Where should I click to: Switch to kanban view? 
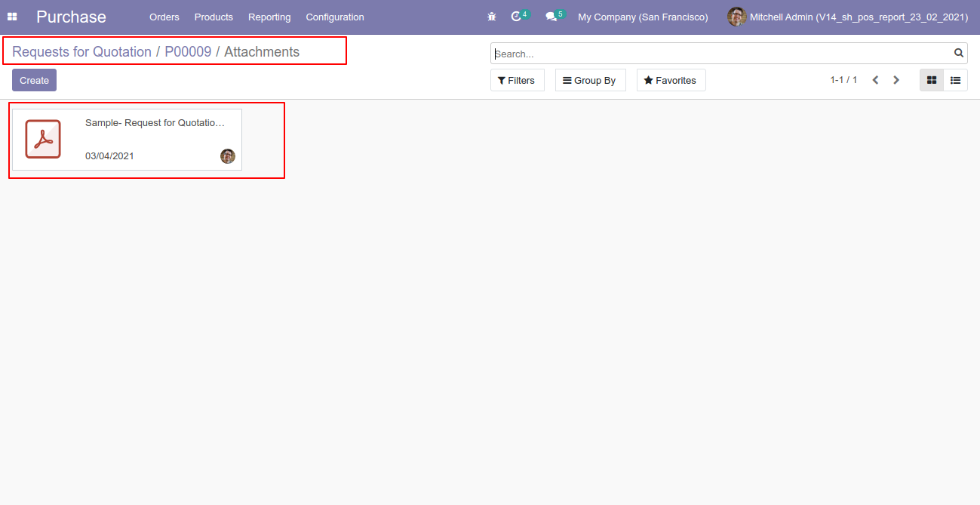pyautogui.click(x=932, y=80)
